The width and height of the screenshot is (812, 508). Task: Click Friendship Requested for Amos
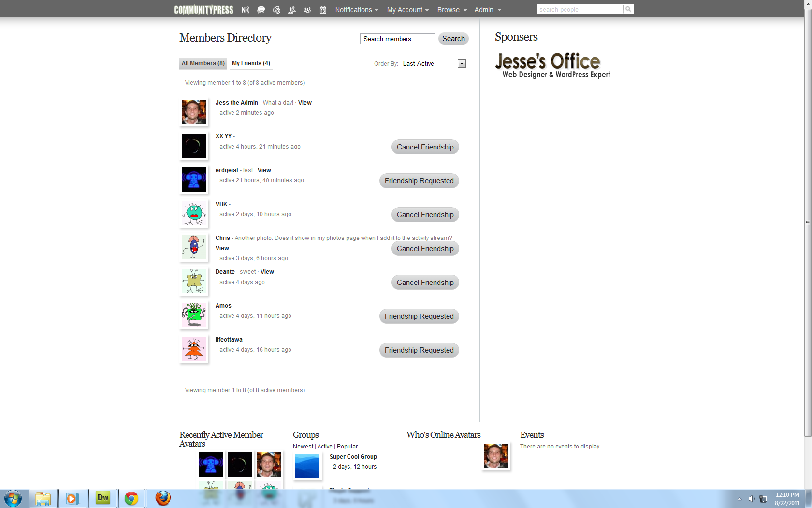coord(419,316)
